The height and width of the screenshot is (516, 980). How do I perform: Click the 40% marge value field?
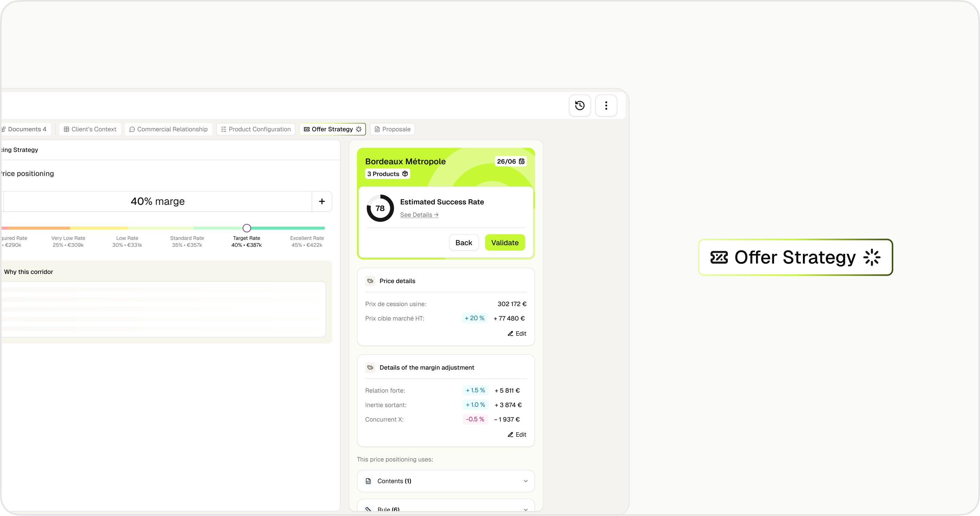tap(158, 201)
